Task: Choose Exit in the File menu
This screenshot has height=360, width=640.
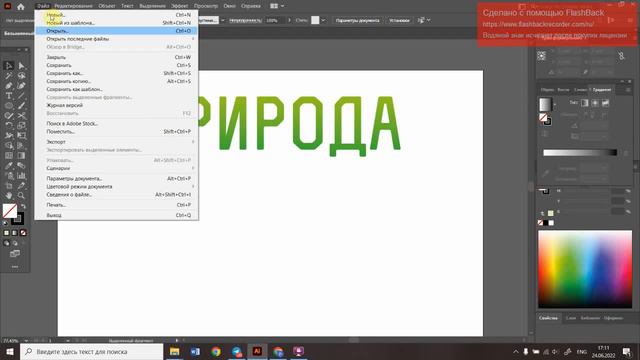Action: coord(116,215)
